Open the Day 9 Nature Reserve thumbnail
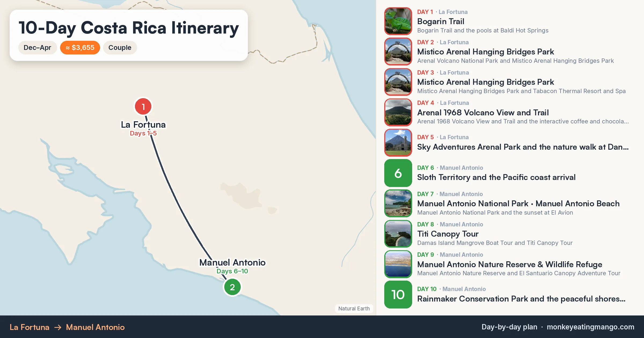This screenshot has width=644, height=338. click(x=398, y=264)
